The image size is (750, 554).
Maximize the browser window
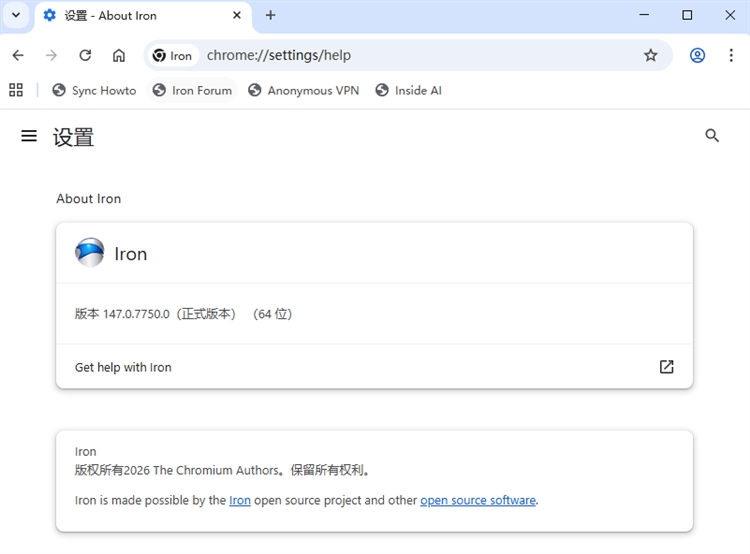[x=687, y=15]
